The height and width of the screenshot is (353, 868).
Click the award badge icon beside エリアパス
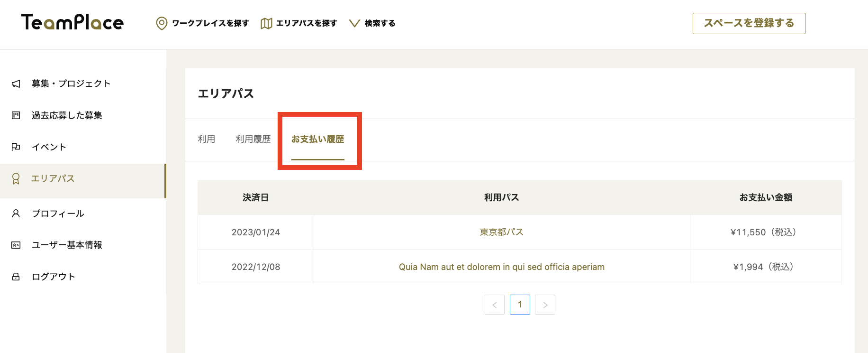(x=16, y=179)
